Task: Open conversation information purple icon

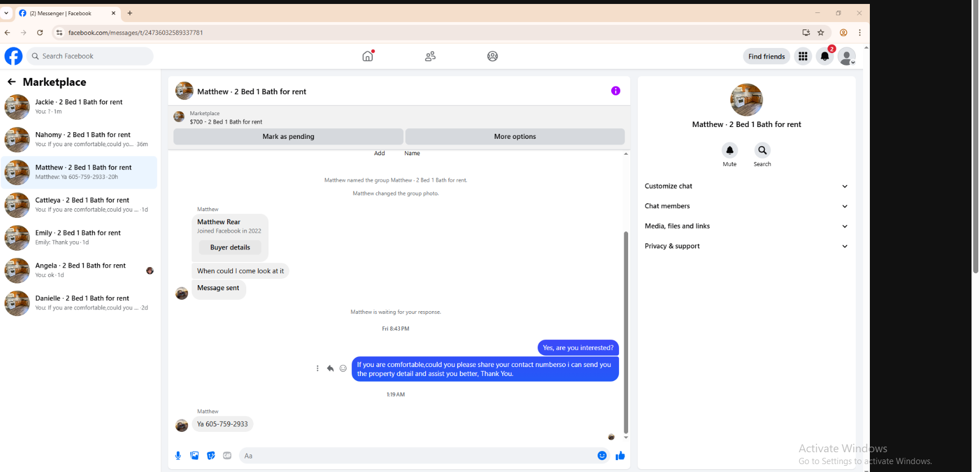Action: click(x=616, y=91)
